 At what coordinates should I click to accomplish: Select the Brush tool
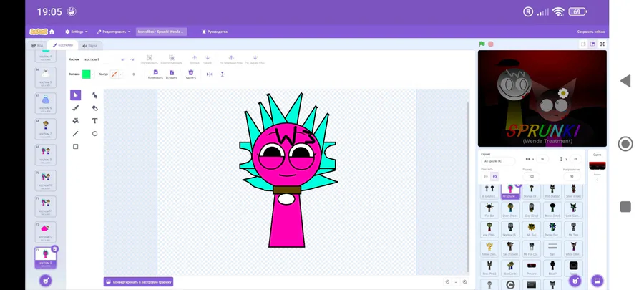[75, 108]
